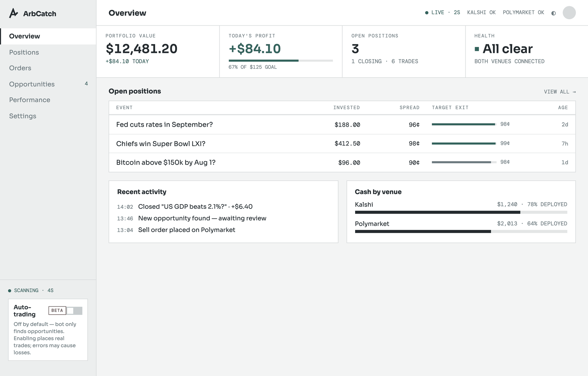Viewport: 588px width, 376px height.
Task: Open the 13:04 Sell order placed entry
Action: [176, 230]
